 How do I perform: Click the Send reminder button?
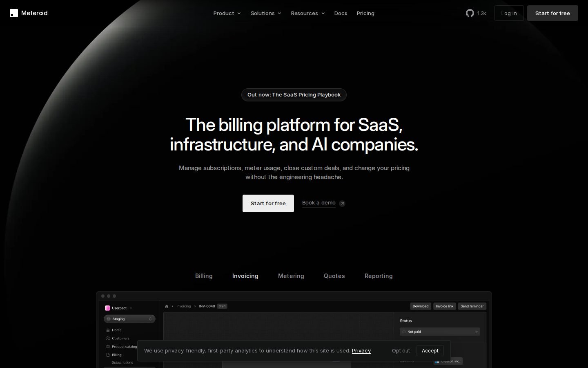click(x=472, y=306)
